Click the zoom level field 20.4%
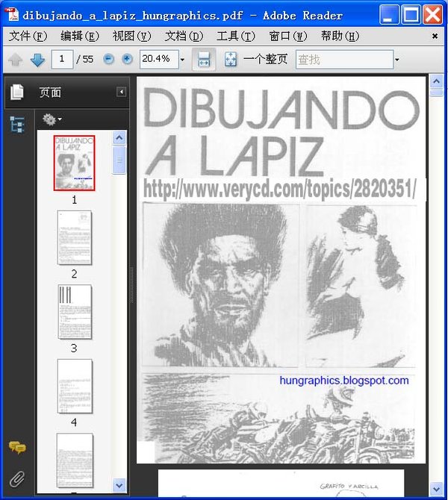This screenshot has height=500, width=448. 159,59
